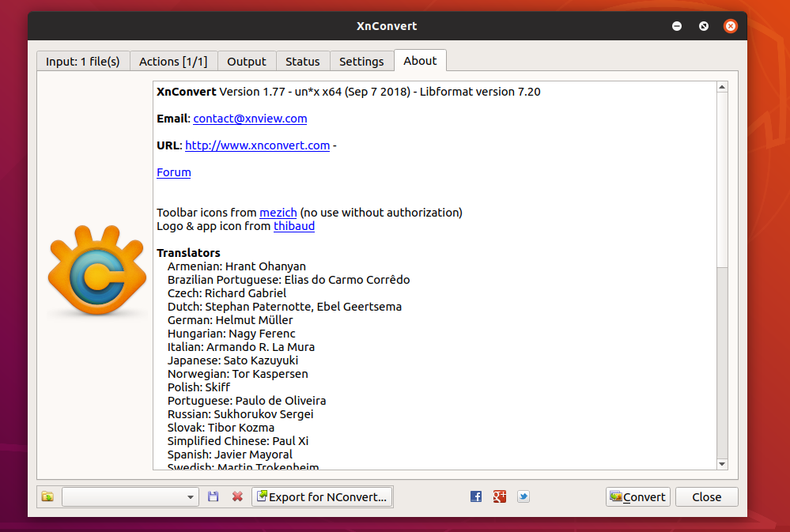Click the XnConvert Version 1.77 line
790x532 pixels.
tap(349, 92)
